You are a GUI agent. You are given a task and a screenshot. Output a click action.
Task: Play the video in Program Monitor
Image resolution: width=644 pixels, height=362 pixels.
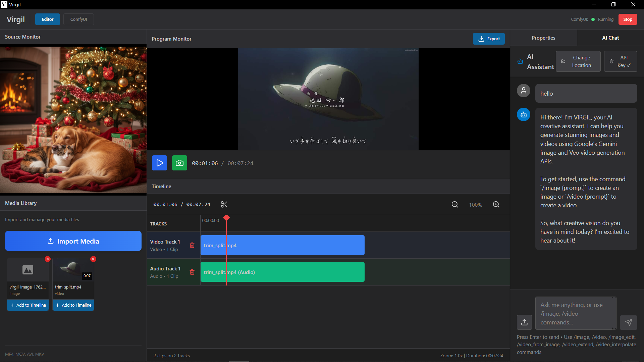(x=159, y=163)
